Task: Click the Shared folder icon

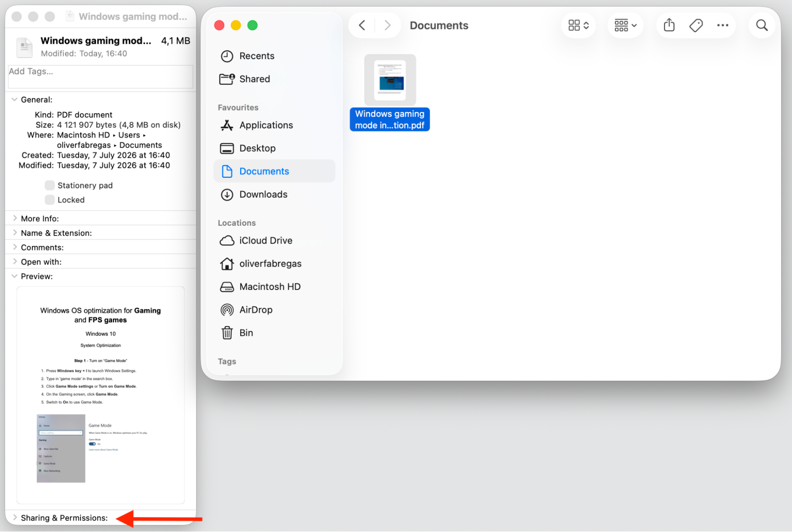Action: pos(227,79)
